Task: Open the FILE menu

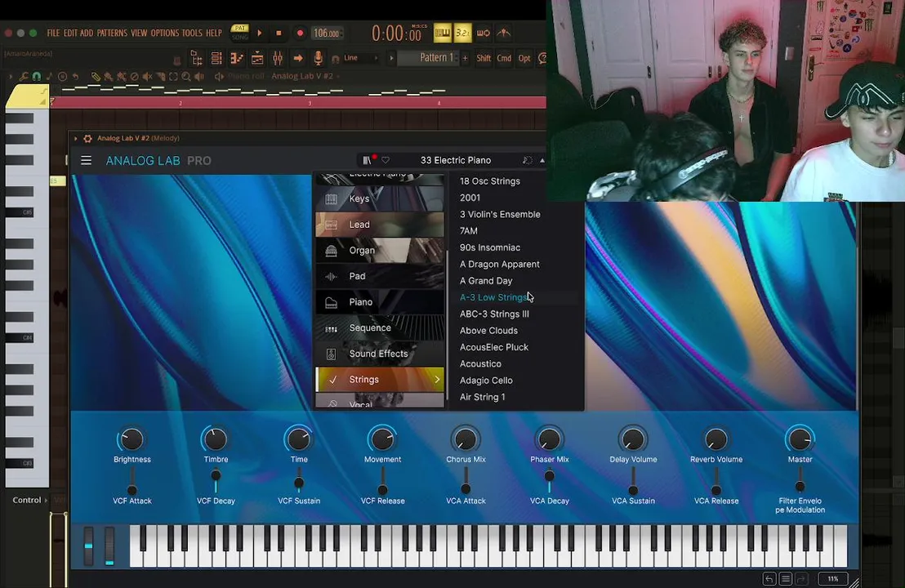Action: click(53, 33)
